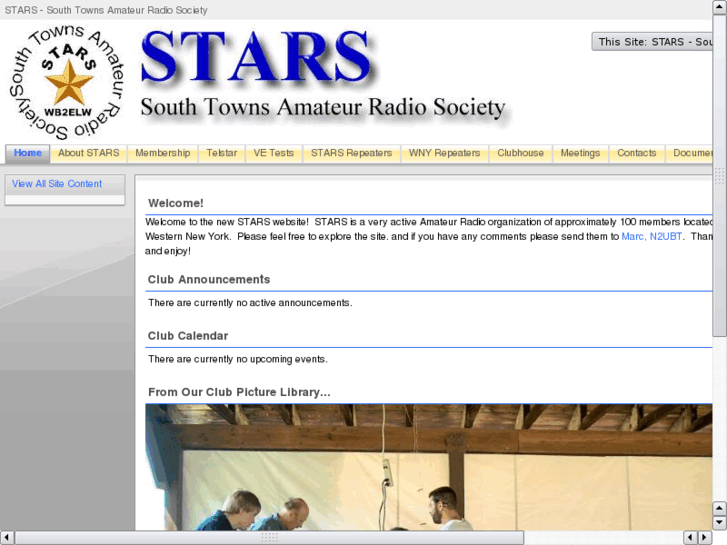
Task: Click the Club Calendar heading
Action: point(188,336)
